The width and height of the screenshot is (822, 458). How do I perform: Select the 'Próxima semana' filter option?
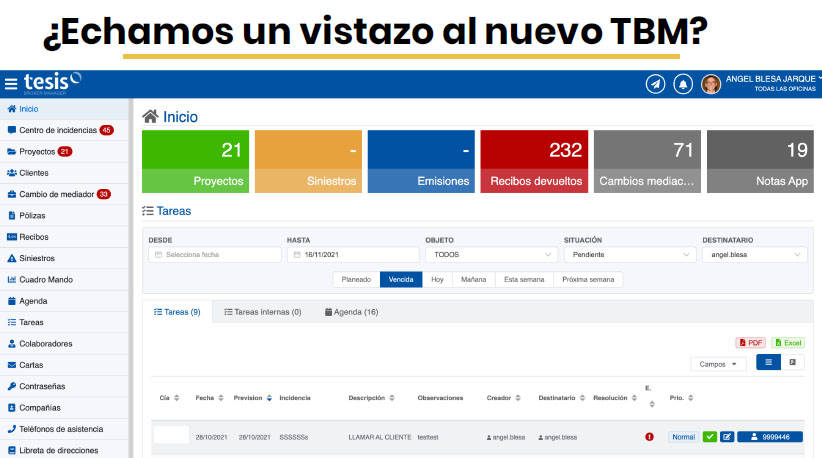pos(588,280)
